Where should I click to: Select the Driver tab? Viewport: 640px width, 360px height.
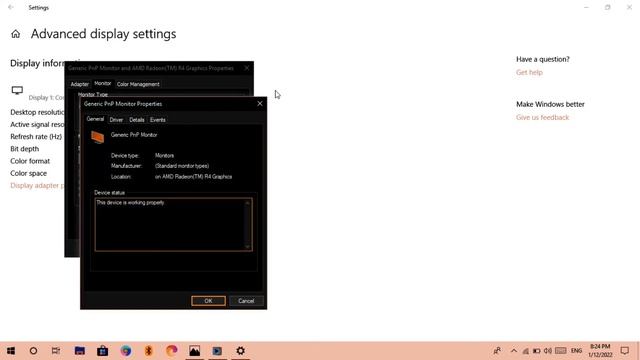click(116, 120)
